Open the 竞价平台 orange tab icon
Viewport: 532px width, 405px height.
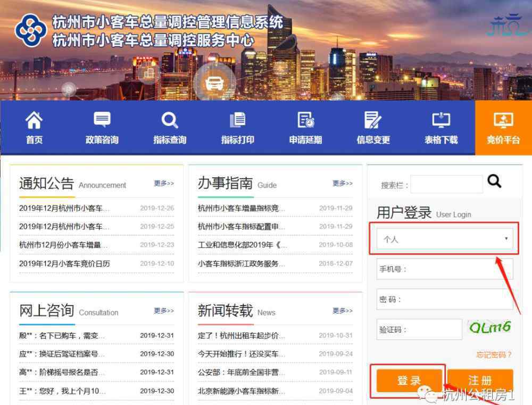click(x=503, y=120)
